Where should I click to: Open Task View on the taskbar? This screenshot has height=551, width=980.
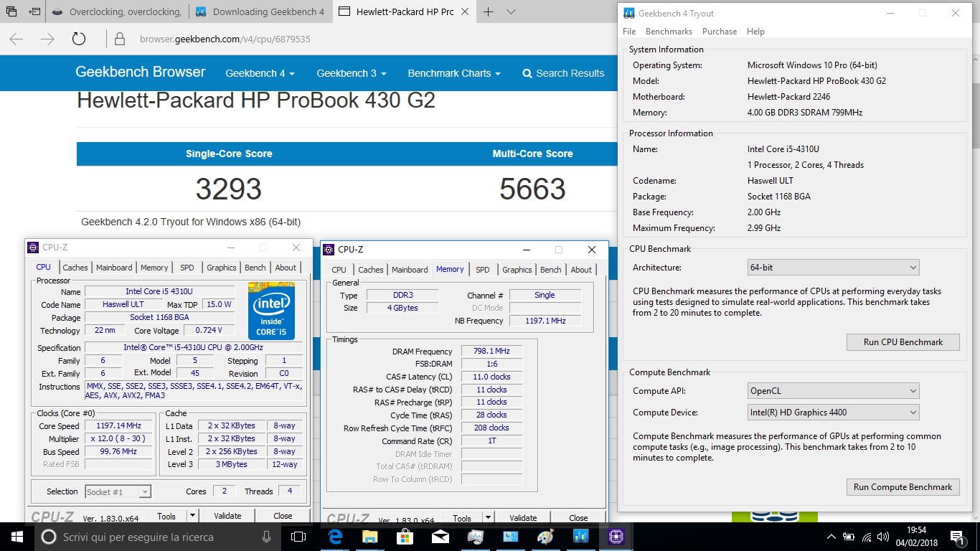tap(298, 536)
